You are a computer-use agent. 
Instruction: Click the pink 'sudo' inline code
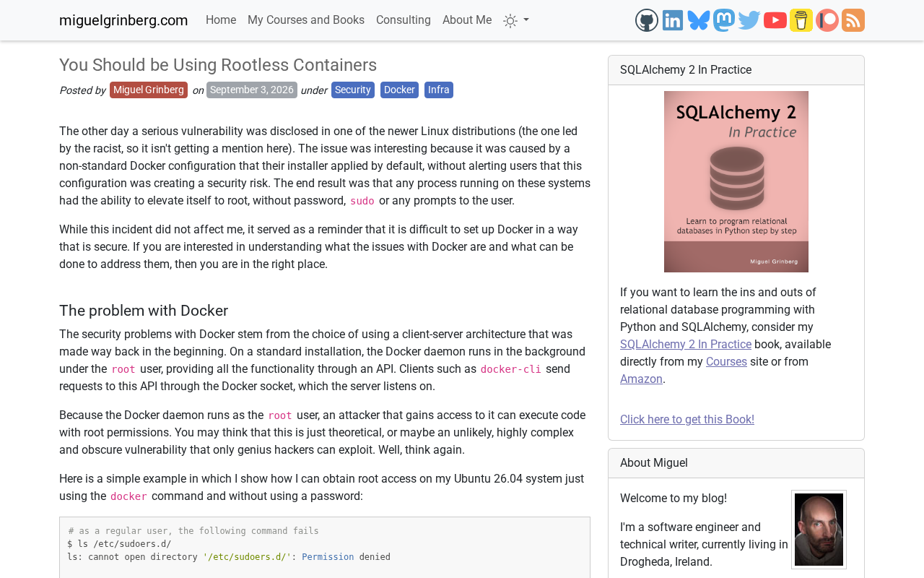362,201
